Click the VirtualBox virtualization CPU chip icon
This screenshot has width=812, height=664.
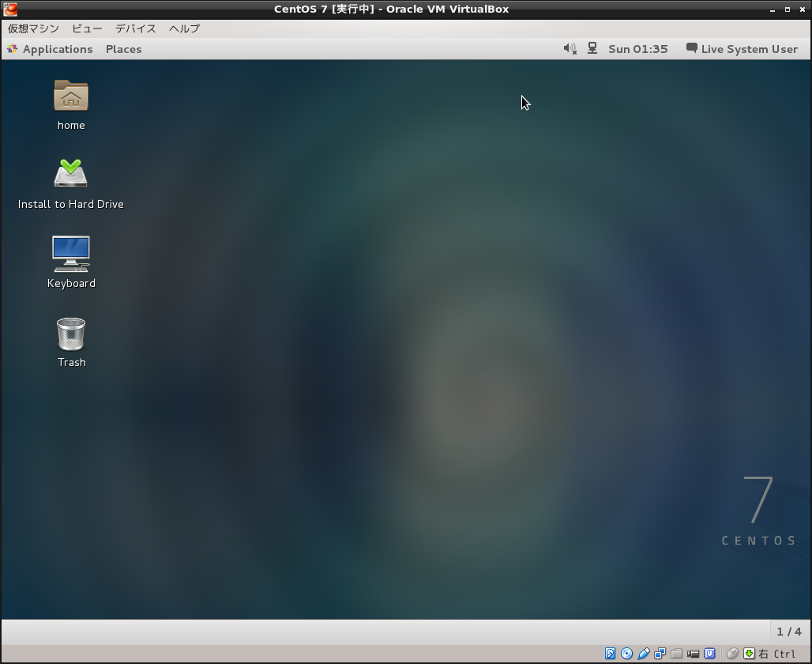[709, 654]
